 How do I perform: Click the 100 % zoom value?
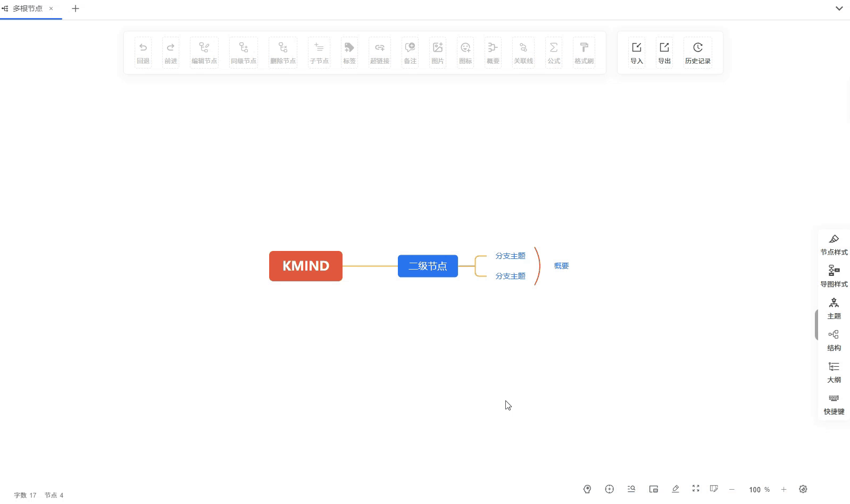pos(759,490)
